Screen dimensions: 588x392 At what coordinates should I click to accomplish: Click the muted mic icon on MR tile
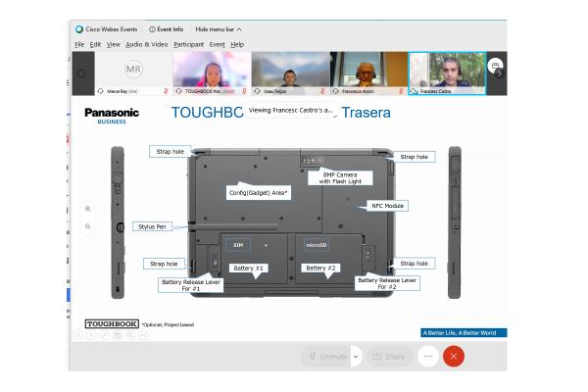[166, 91]
